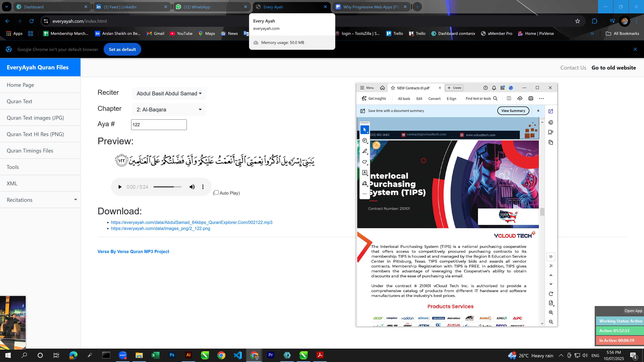Play the ayah audio recitation
Viewport: 644px width, 362px height.
coord(120,187)
